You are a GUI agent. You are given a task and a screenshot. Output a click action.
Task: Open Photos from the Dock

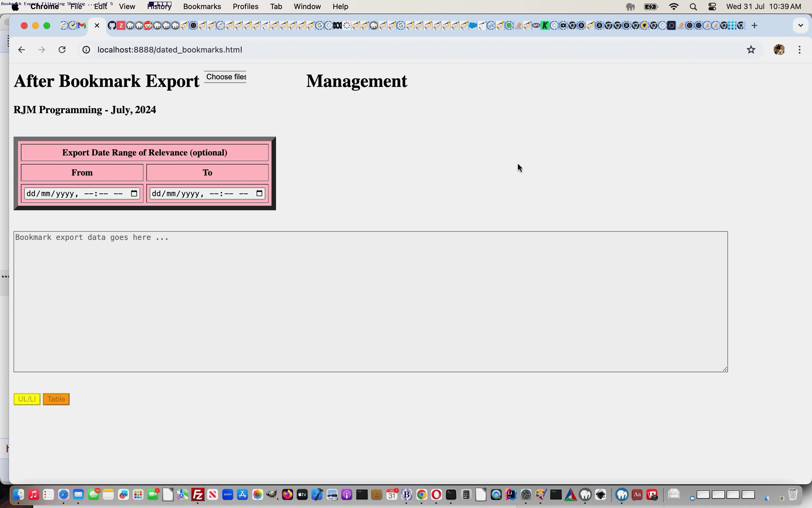[x=257, y=494]
